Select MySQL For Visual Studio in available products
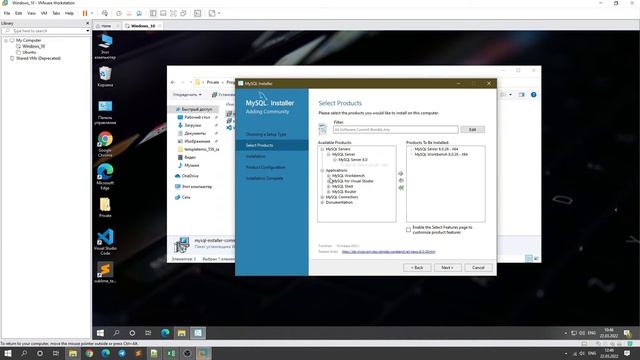640x360 pixels. click(x=352, y=181)
